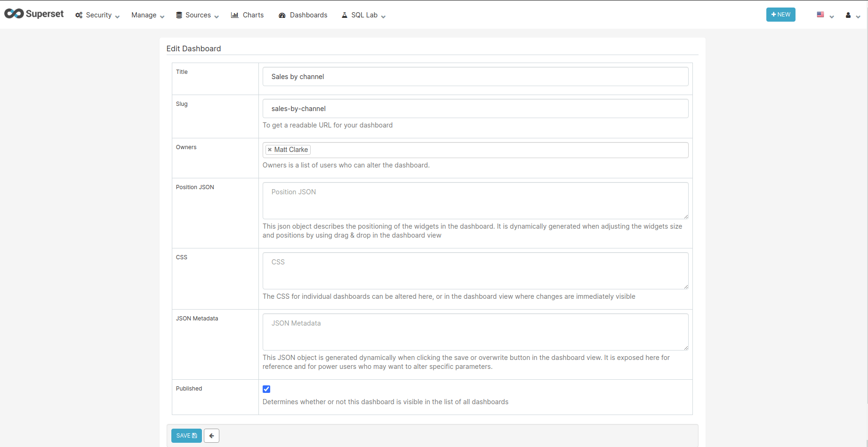The width and height of the screenshot is (868, 447).
Task: Click the Dashboards gauge icon
Action: (282, 15)
